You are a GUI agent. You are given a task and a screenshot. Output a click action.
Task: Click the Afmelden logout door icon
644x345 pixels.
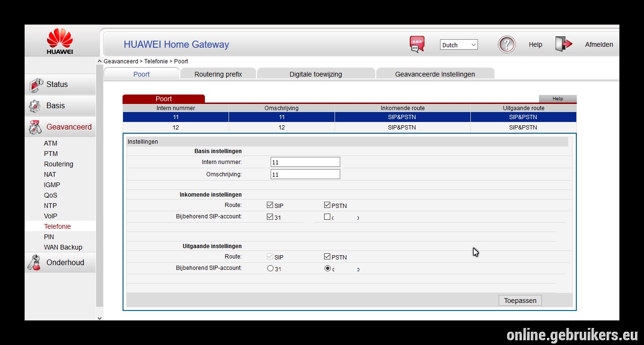coord(564,44)
